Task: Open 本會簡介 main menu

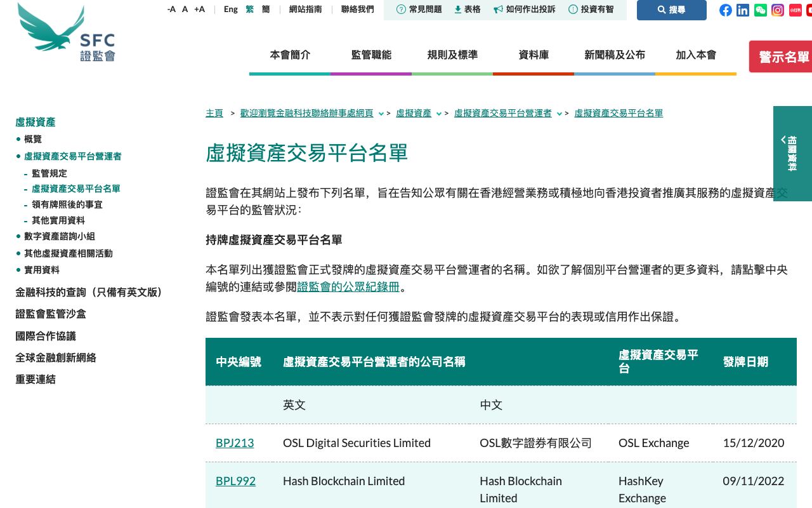Action: coord(290,55)
